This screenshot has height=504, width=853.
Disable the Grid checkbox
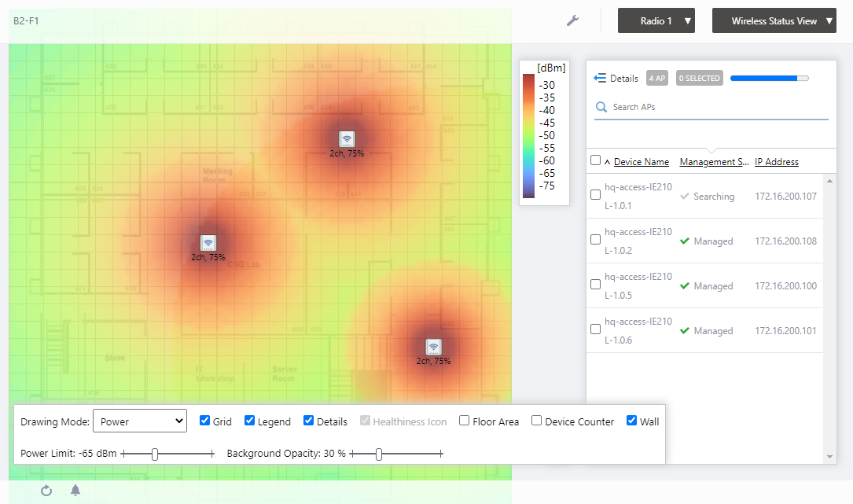point(204,421)
